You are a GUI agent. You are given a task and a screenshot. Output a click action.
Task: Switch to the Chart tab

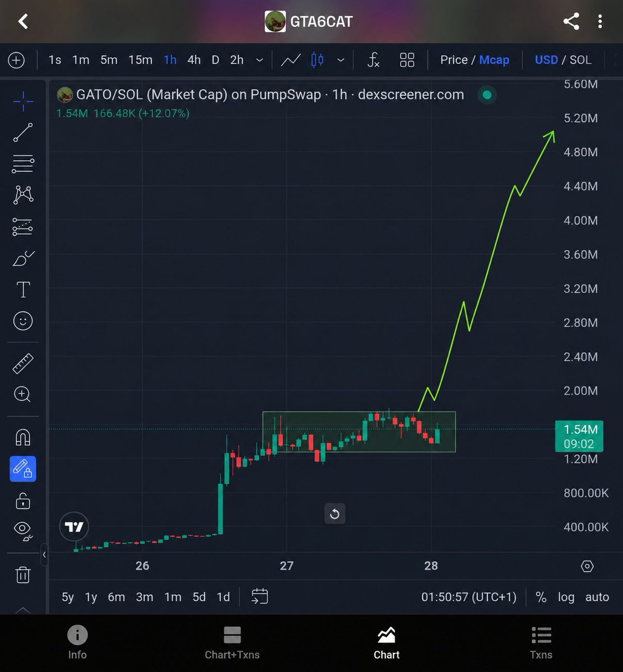coord(387,643)
